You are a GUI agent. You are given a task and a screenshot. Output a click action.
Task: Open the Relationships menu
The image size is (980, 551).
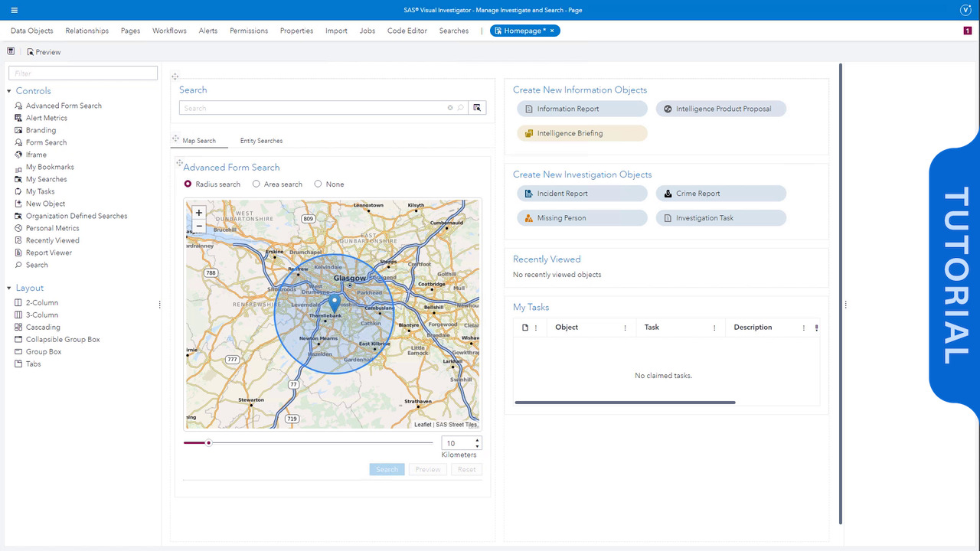pyautogui.click(x=87, y=31)
